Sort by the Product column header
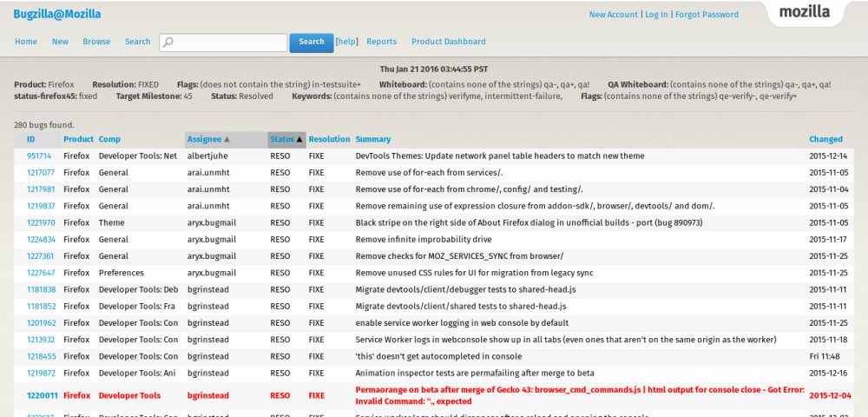The width and height of the screenshot is (868, 417). 78,140
